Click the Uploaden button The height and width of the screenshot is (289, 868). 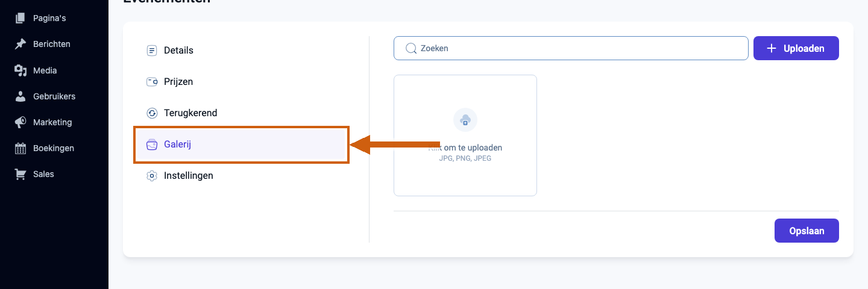[x=796, y=48]
